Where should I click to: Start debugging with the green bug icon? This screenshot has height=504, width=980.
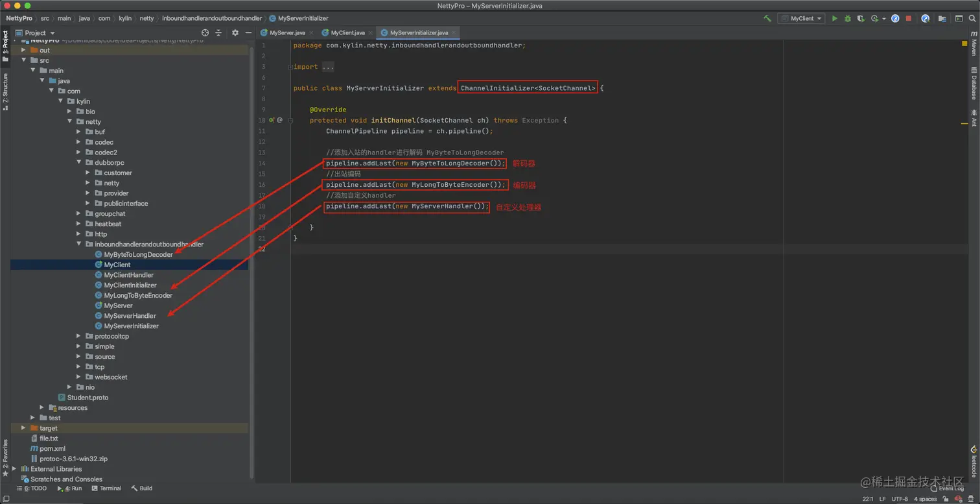[848, 19]
